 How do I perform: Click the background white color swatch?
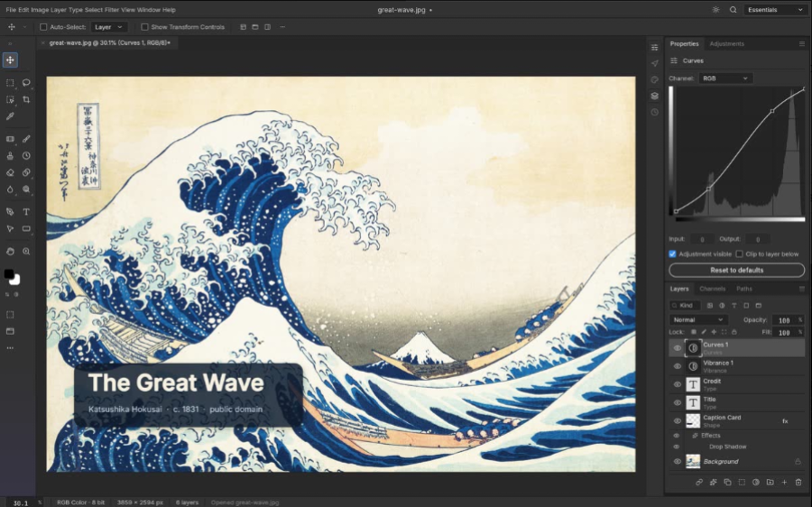tap(16, 281)
